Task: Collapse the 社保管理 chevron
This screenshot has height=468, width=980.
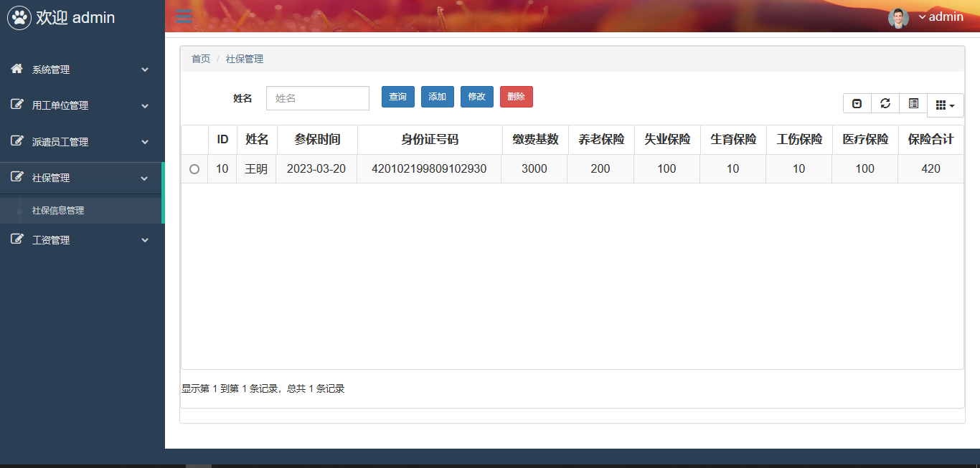Action: pyautogui.click(x=145, y=178)
